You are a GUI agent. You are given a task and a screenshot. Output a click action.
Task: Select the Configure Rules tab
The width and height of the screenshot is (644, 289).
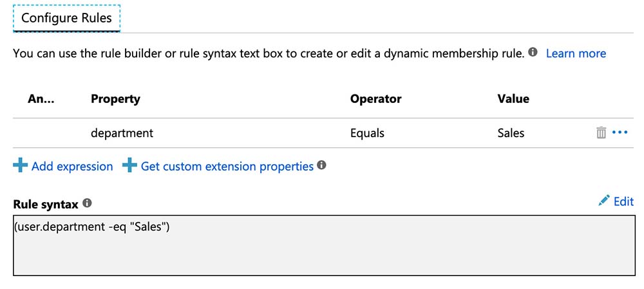click(x=66, y=18)
